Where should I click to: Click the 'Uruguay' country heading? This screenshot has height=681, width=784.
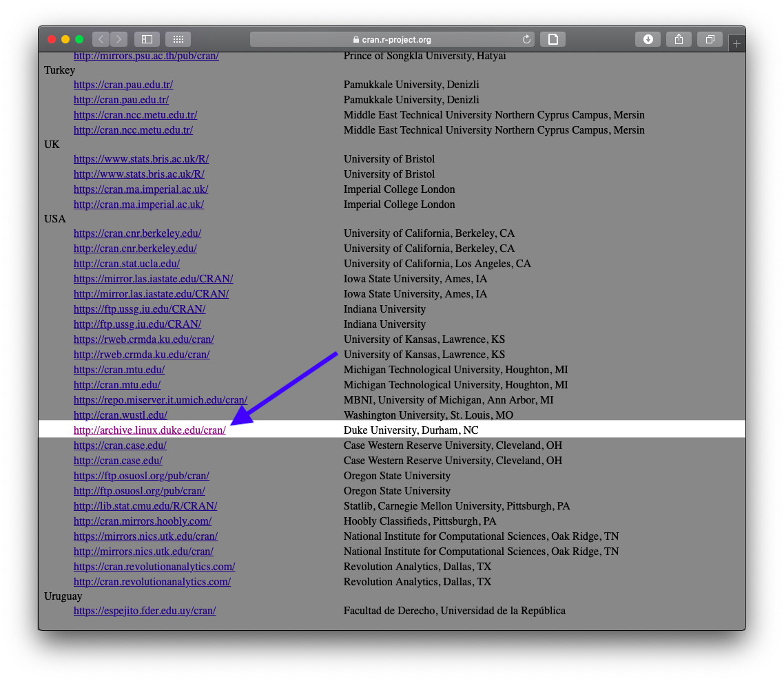point(63,596)
